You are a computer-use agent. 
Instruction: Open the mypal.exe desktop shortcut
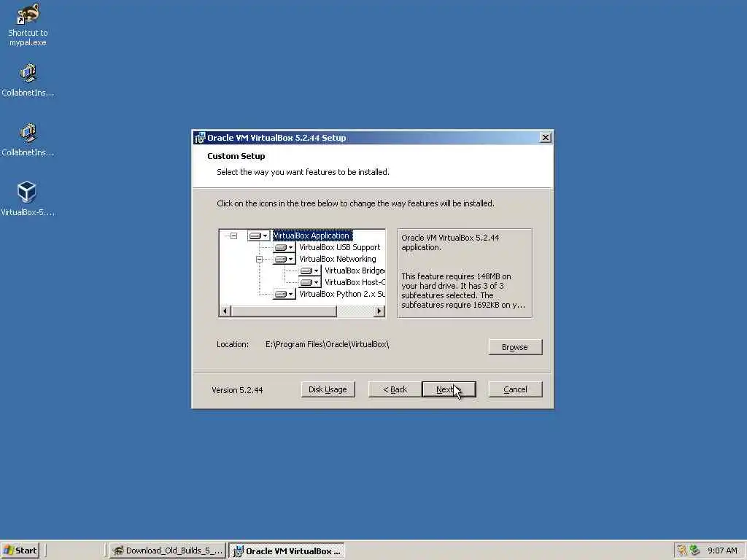tap(28, 24)
